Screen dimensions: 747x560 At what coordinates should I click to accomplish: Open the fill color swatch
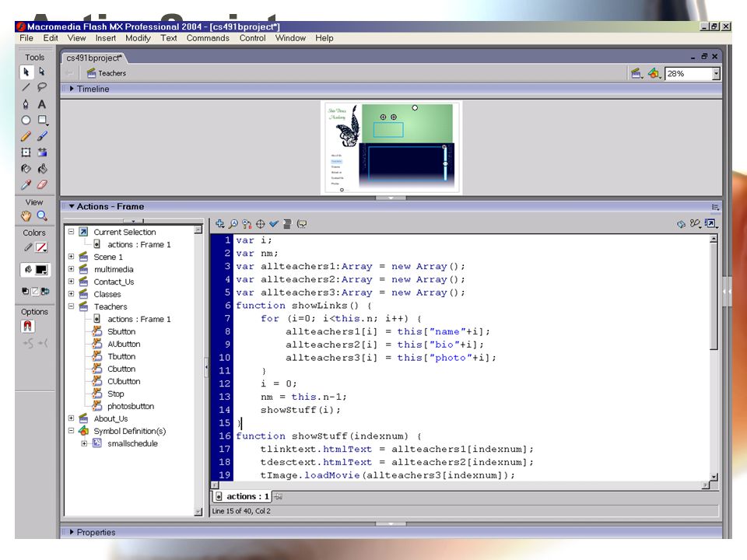coord(41,270)
